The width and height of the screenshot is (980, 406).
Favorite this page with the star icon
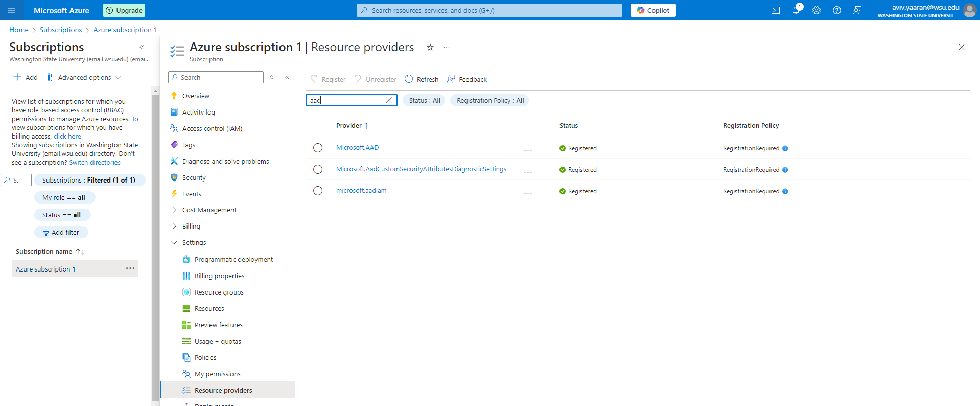[430, 47]
